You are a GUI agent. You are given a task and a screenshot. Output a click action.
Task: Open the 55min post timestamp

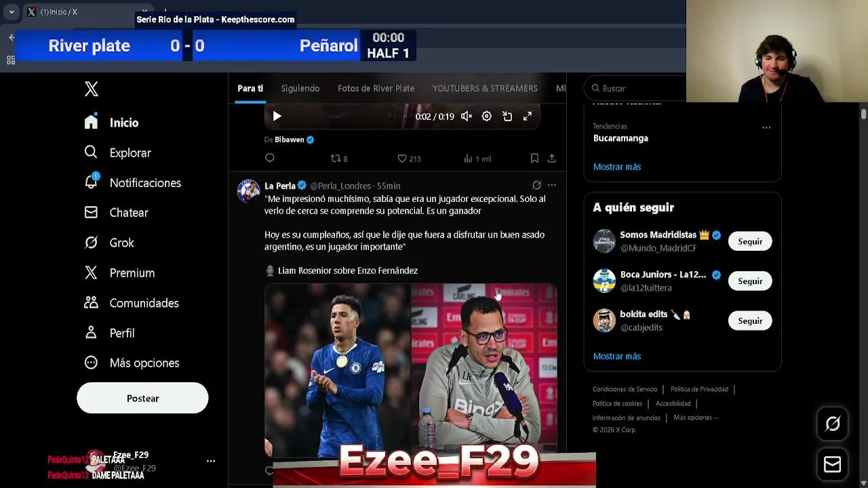389,186
